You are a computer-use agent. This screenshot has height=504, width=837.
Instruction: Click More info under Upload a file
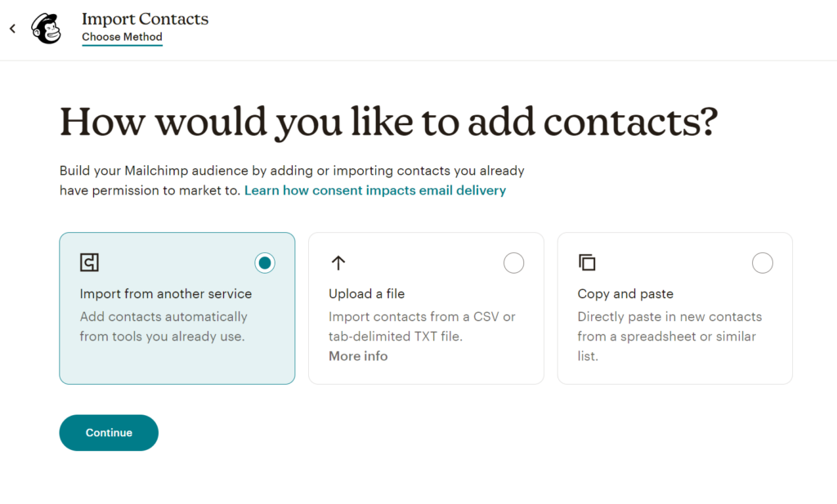point(357,355)
